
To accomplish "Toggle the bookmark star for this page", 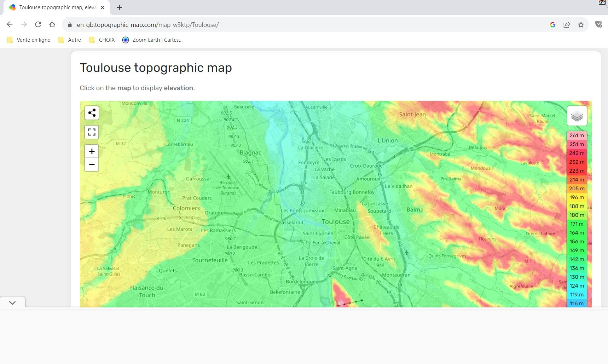I will pos(580,25).
